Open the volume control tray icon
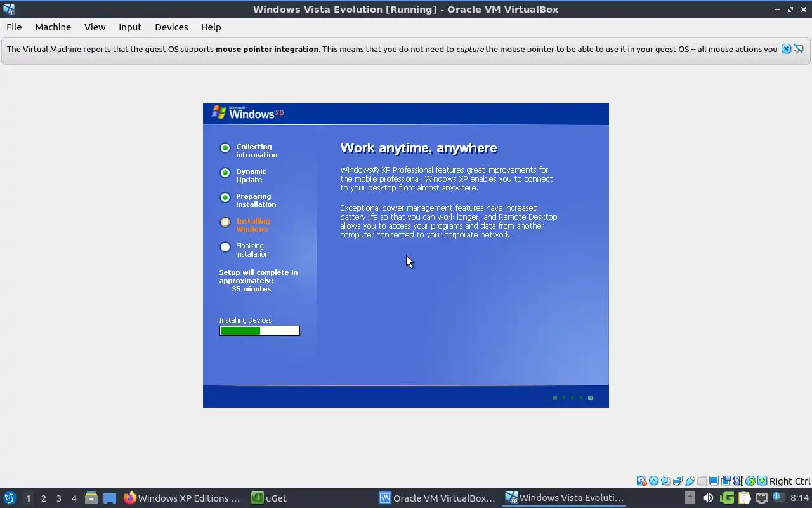 coord(708,498)
